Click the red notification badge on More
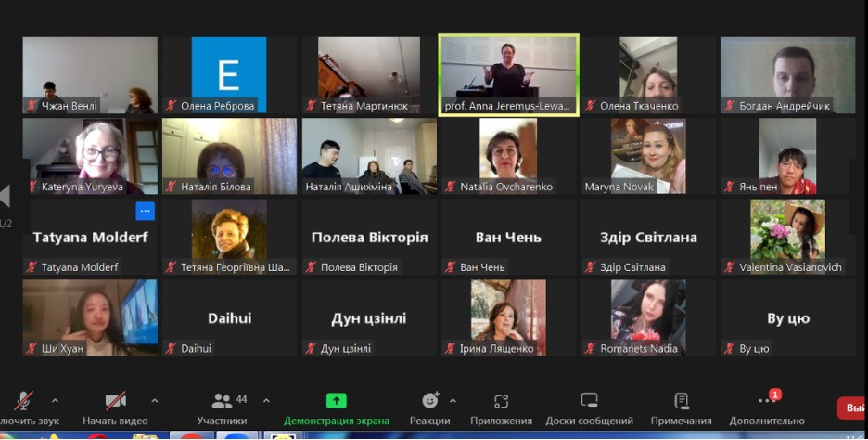Viewport: 868px width, 440px height. 775,395
